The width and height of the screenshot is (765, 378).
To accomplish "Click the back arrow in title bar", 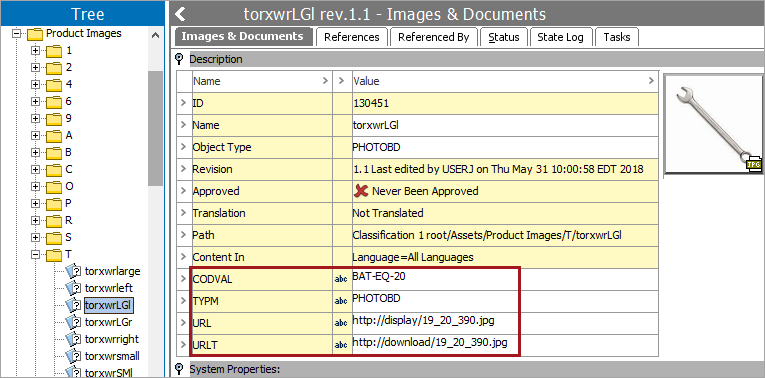I will [x=180, y=14].
